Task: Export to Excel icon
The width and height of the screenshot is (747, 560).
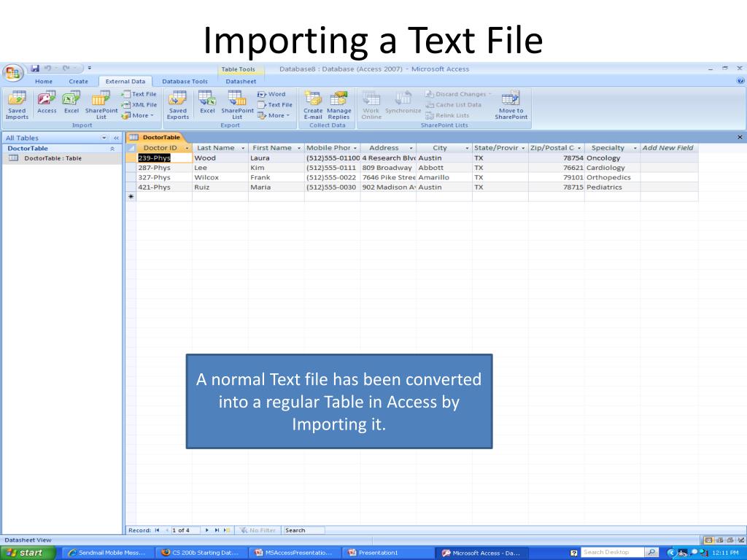Action: point(207,102)
